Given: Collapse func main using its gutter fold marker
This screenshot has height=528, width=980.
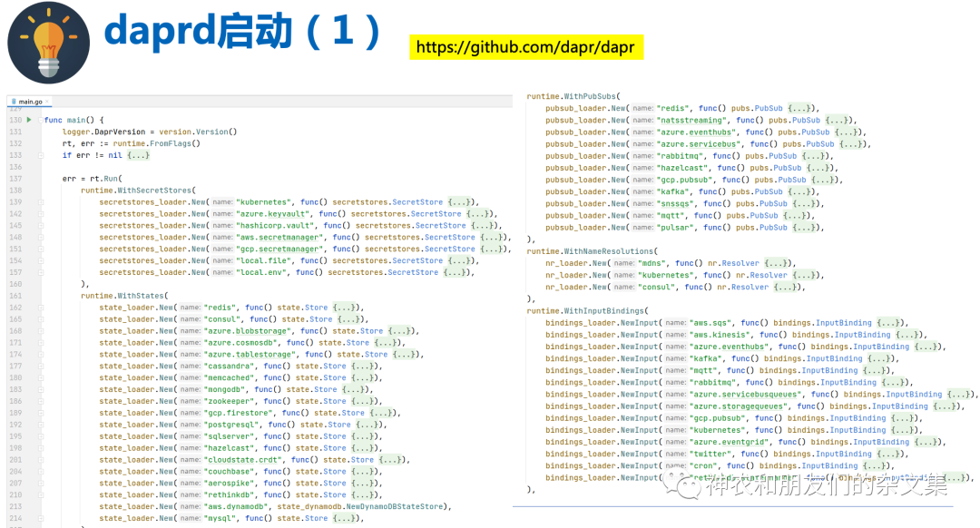Looking at the screenshot, I should pos(41,120).
